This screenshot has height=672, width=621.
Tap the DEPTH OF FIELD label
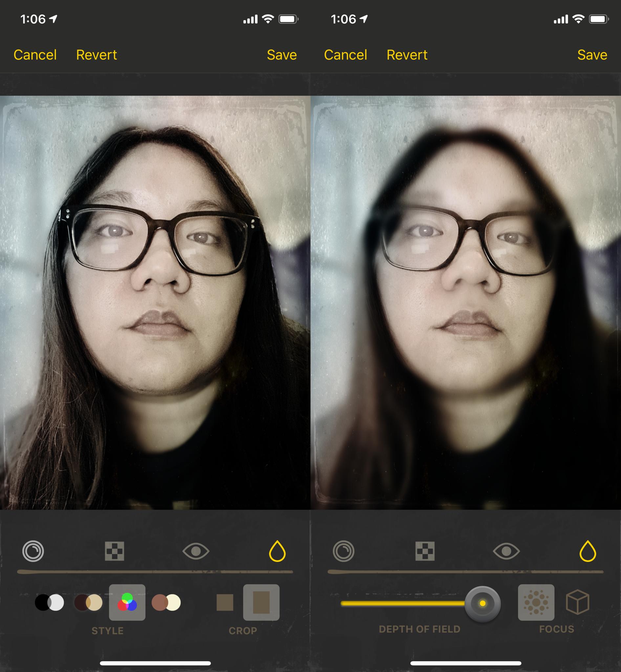point(419,629)
